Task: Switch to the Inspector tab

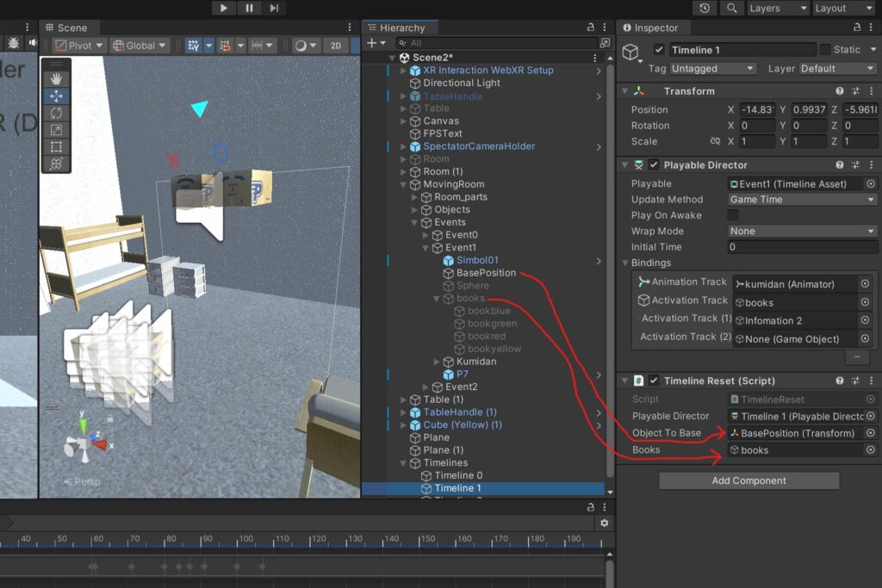Action: pyautogui.click(x=651, y=28)
